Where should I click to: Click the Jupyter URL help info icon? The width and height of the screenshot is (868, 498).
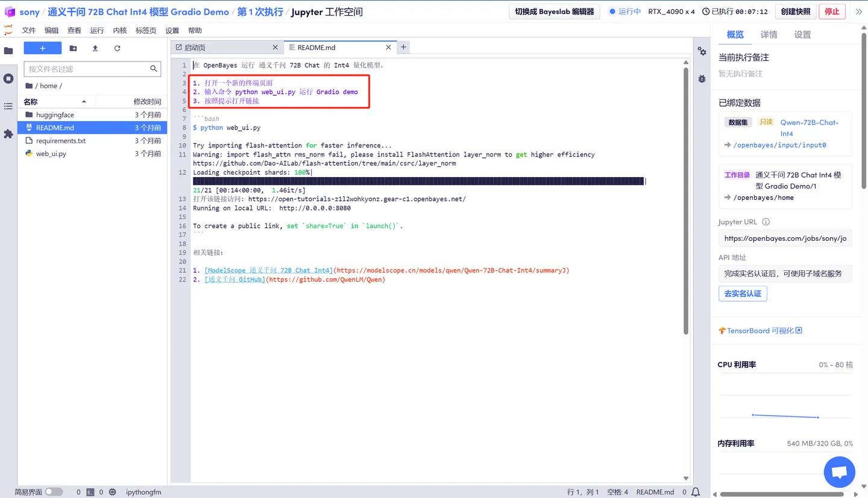tap(766, 222)
